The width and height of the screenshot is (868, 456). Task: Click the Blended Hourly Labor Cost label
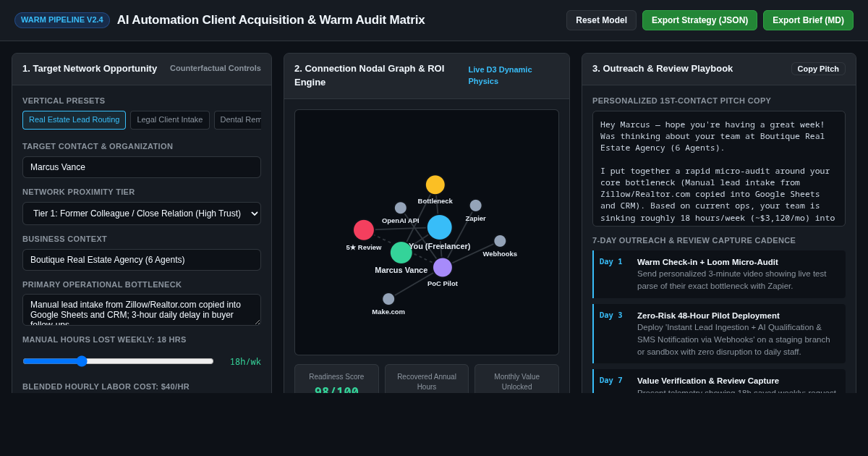click(x=106, y=387)
